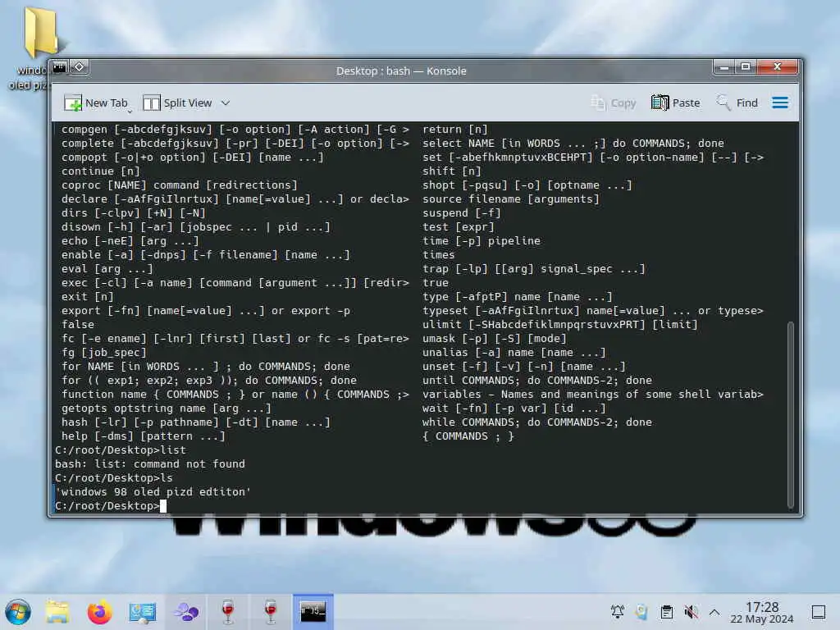
Task: Open the Start menu orb
Action: 18,612
